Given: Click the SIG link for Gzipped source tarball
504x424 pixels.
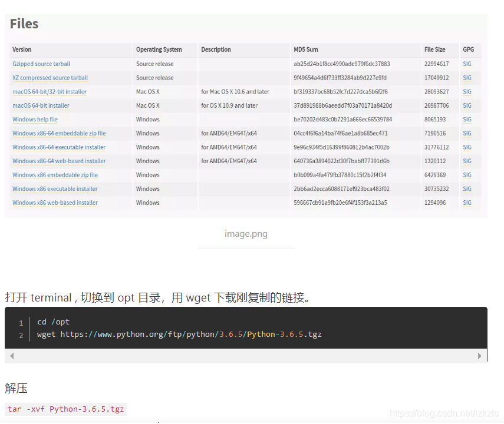Looking at the screenshot, I should [x=466, y=64].
